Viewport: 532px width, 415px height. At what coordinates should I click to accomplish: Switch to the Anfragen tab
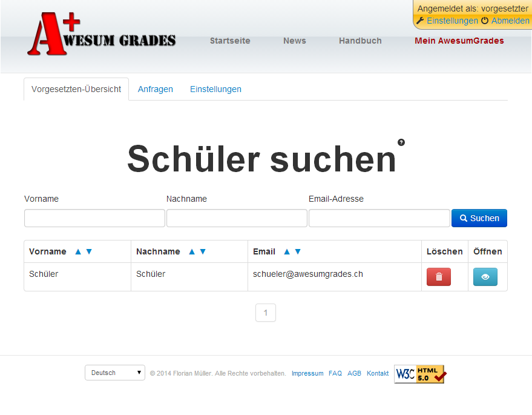tap(156, 89)
